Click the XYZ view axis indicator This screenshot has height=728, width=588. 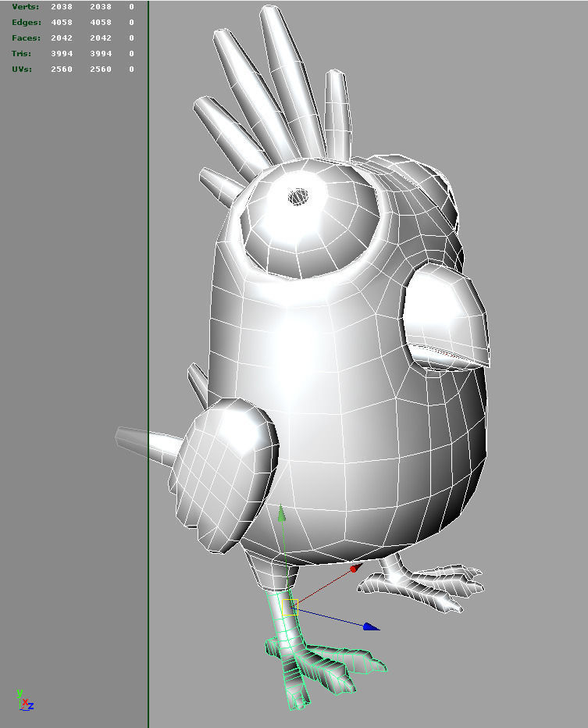click(x=24, y=700)
